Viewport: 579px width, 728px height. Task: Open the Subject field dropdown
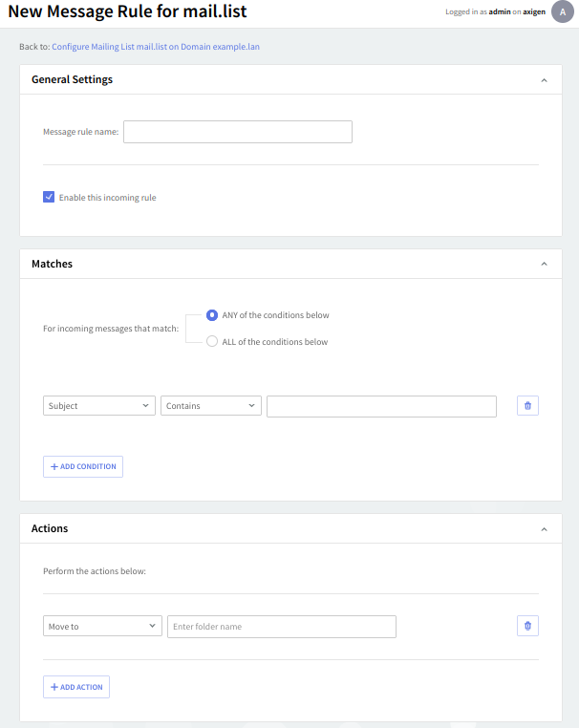[99, 406]
